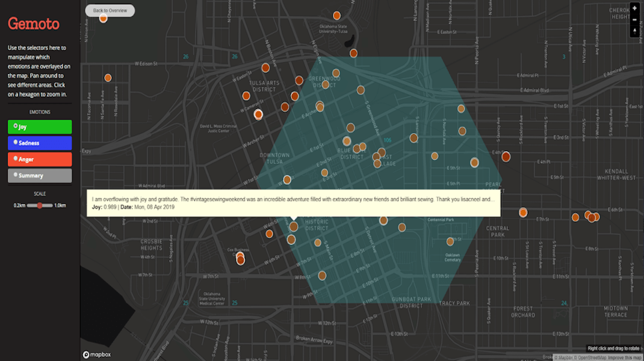644x361 pixels.
Task: Click the joy tweet tooltip popup
Action: (293, 203)
